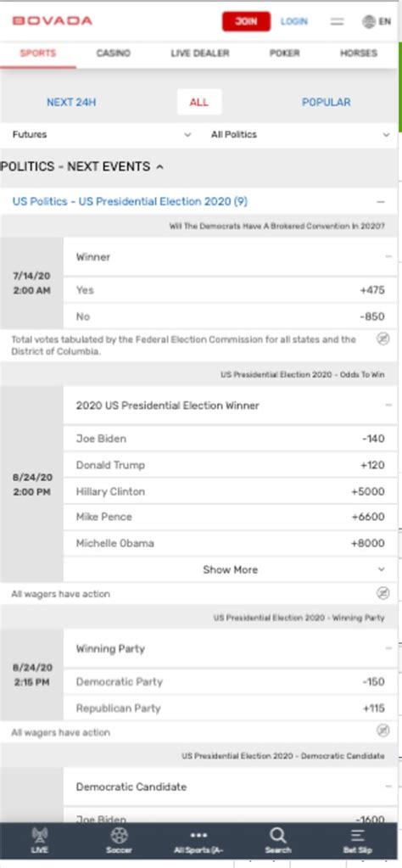This screenshot has height=868, width=402.
Task: Open the hamburger menu icon in header
Action: pyautogui.click(x=337, y=21)
